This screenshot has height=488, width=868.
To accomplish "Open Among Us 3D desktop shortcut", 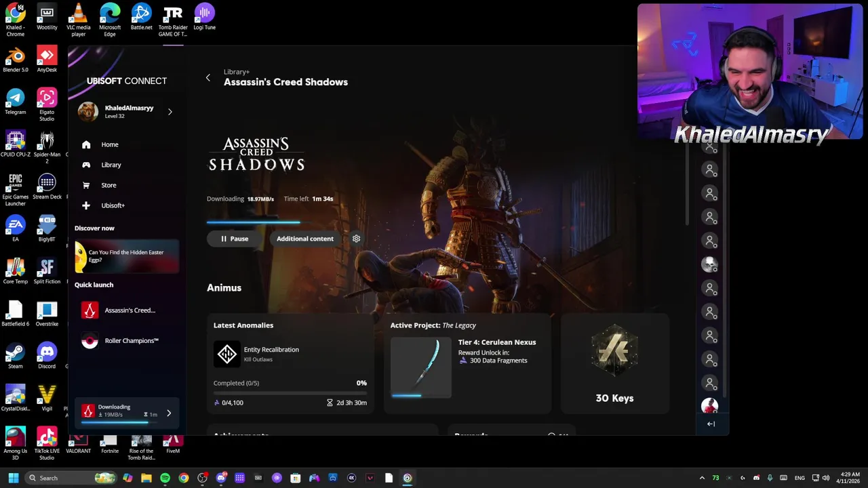I will pyautogui.click(x=16, y=444).
